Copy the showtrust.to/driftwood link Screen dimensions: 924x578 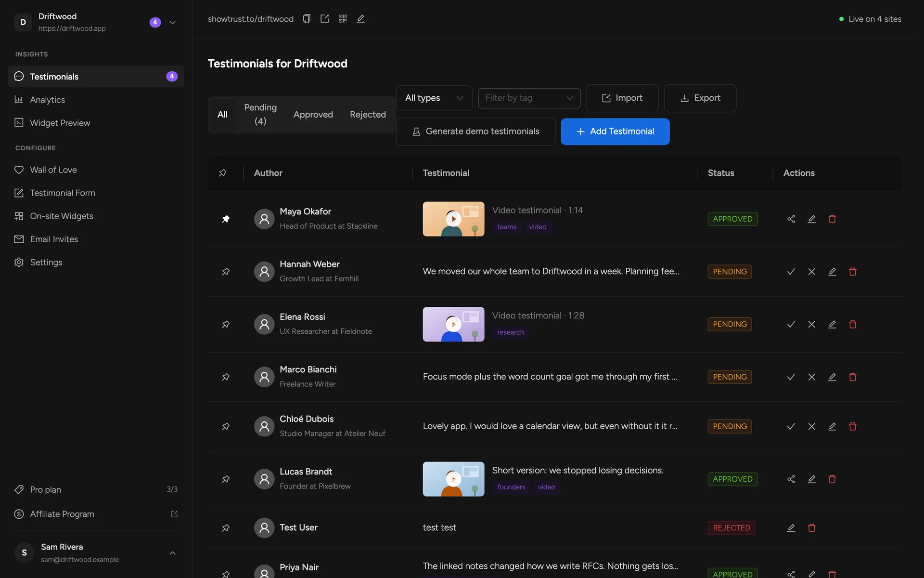pos(307,19)
